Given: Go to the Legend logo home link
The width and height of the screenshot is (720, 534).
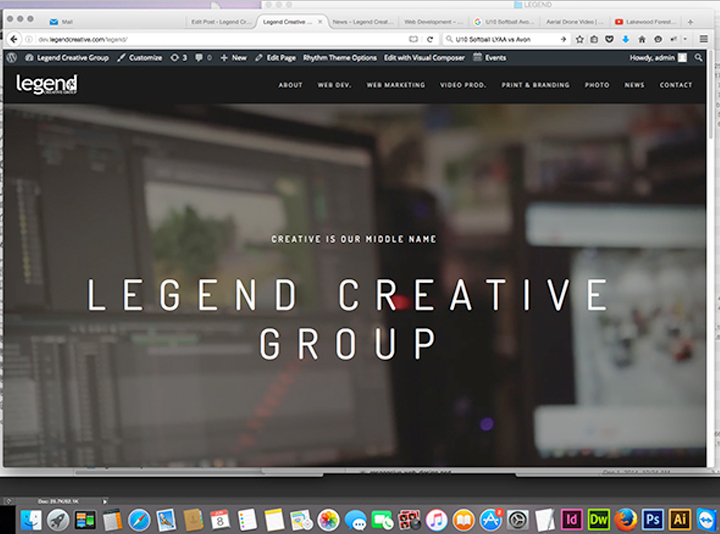Looking at the screenshot, I should [x=46, y=84].
